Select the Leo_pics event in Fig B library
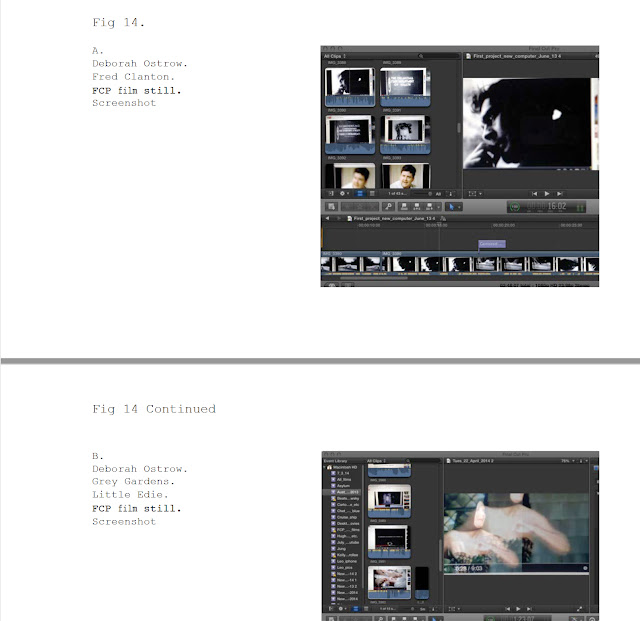 (344, 568)
